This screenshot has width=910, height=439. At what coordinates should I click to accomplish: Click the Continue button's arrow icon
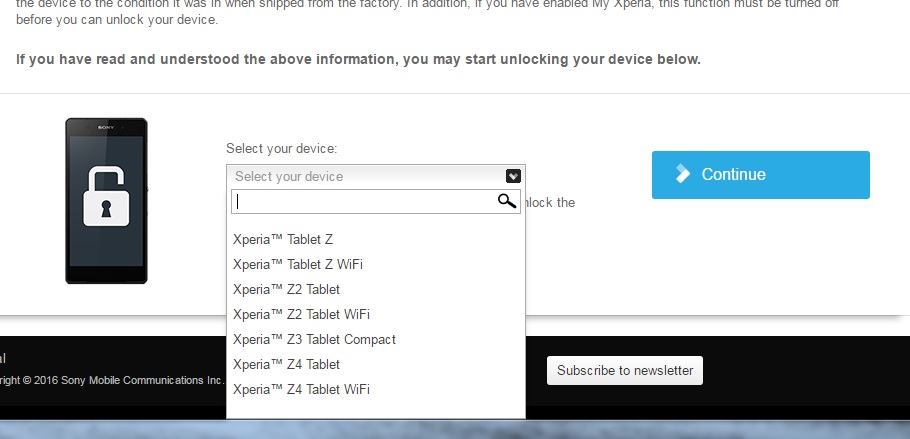[x=682, y=174]
